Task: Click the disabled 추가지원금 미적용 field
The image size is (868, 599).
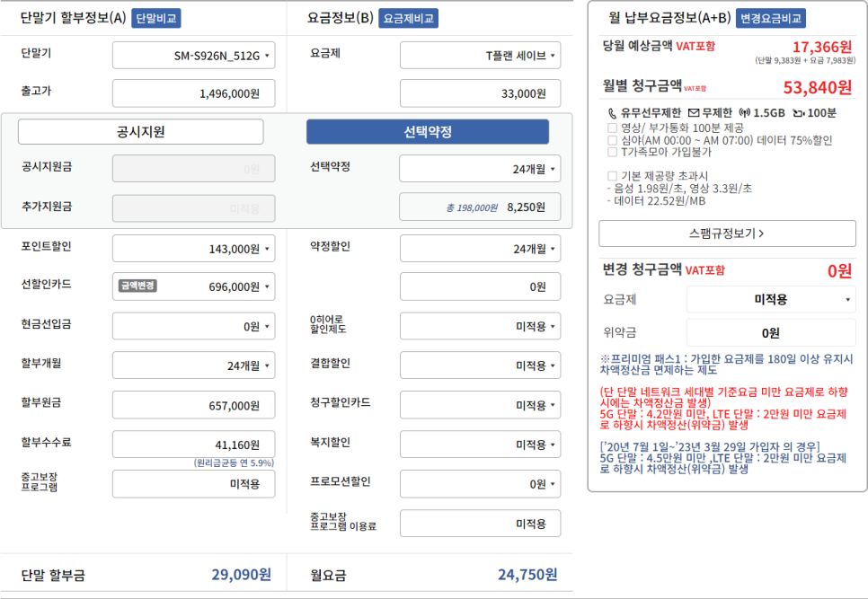Action: (x=194, y=208)
